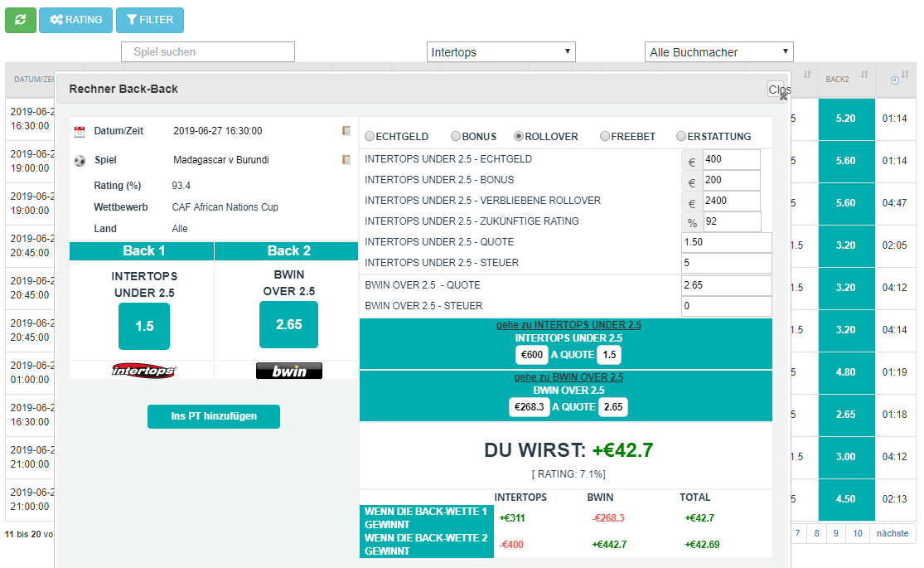Go to page 8 of results
Image resolution: width=924 pixels, height=568 pixels.
pos(816,534)
